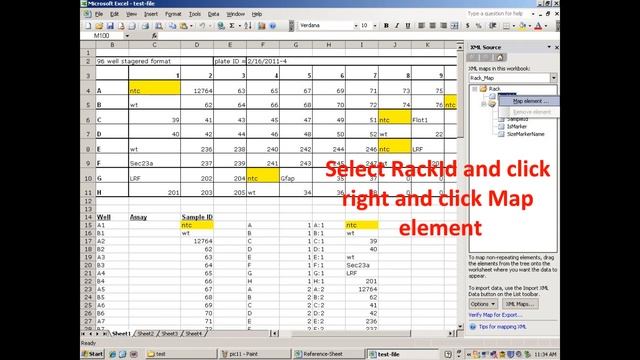Switch to pic11 - Paint taskbar button
This screenshot has width=640, height=360.
pyautogui.click(x=255, y=354)
